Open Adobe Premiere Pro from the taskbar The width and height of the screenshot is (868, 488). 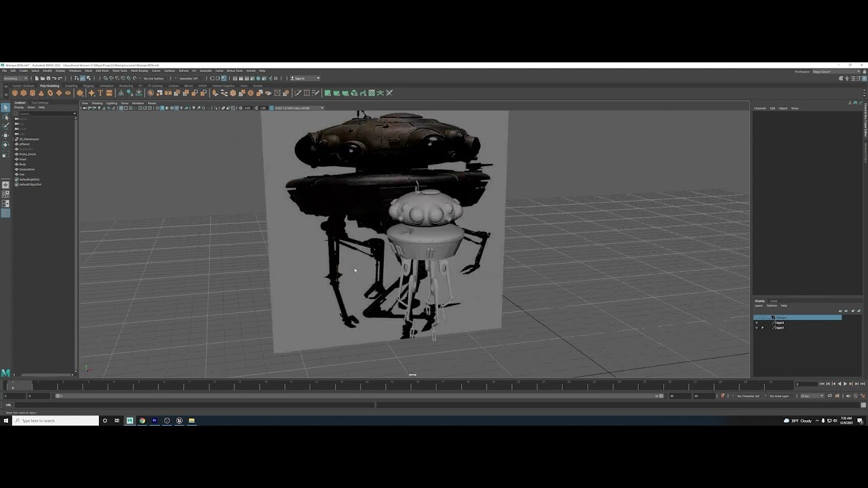155,421
